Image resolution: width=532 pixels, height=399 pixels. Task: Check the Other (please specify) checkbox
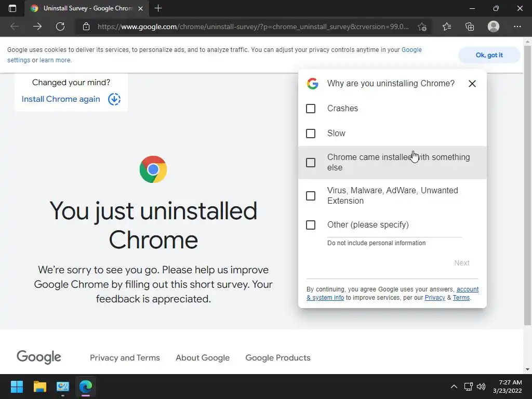(x=311, y=225)
